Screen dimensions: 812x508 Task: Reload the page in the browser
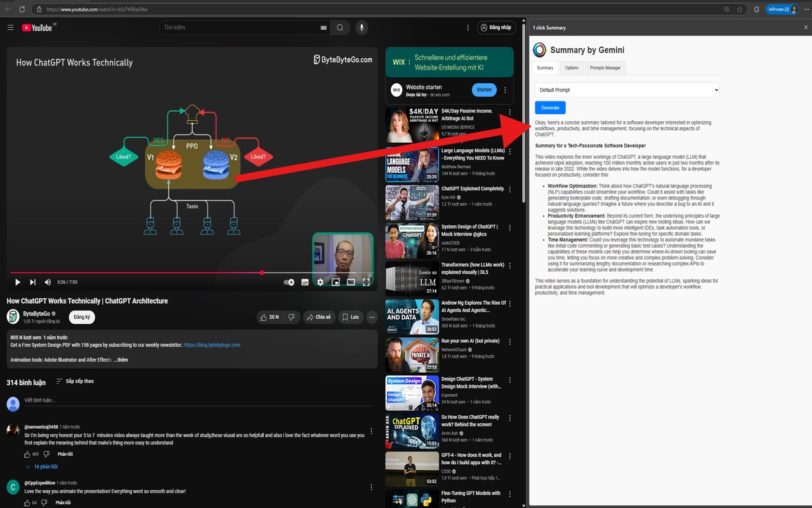tap(22, 10)
